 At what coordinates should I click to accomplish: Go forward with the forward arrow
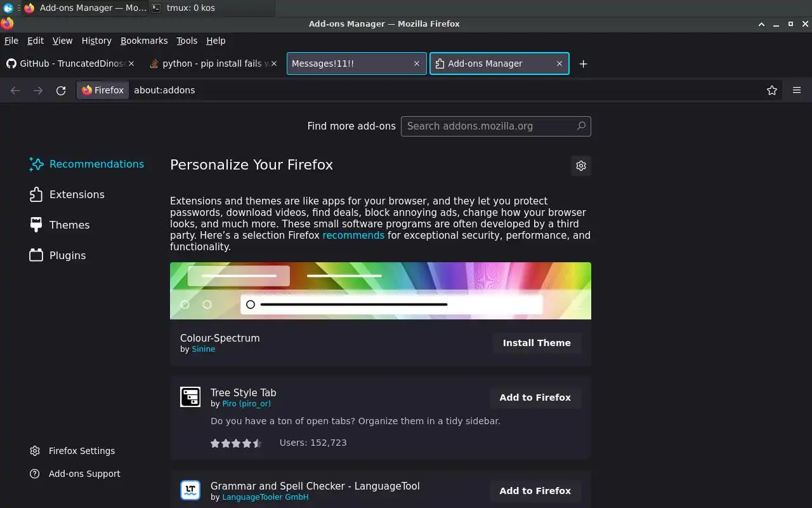38,90
